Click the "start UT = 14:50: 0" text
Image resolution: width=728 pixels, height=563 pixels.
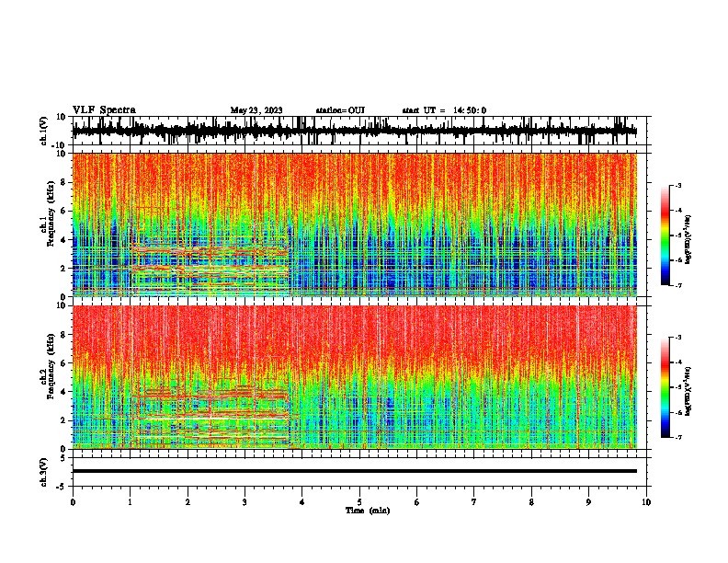tap(444, 110)
